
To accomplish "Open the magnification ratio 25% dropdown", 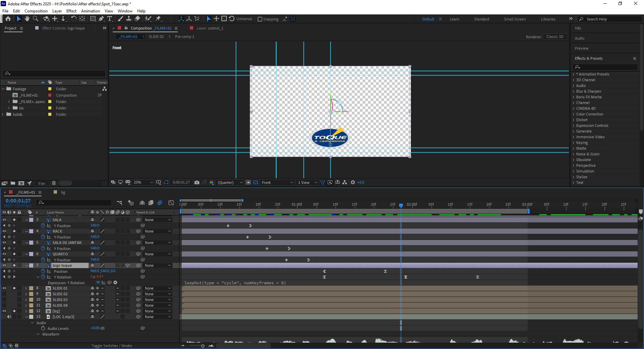I will pyautogui.click(x=143, y=183).
